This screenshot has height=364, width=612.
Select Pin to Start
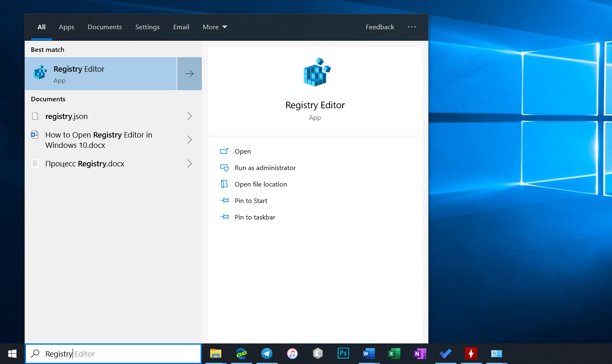click(x=251, y=201)
